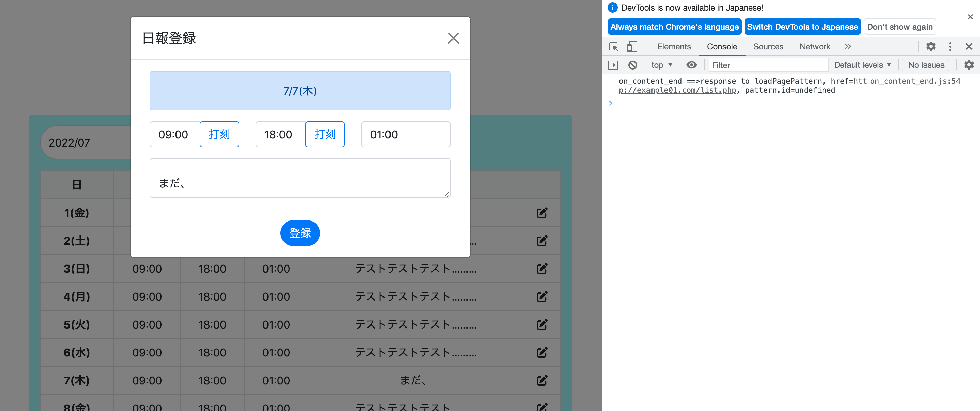Open the Default levels dropdown

pos(862,65)
